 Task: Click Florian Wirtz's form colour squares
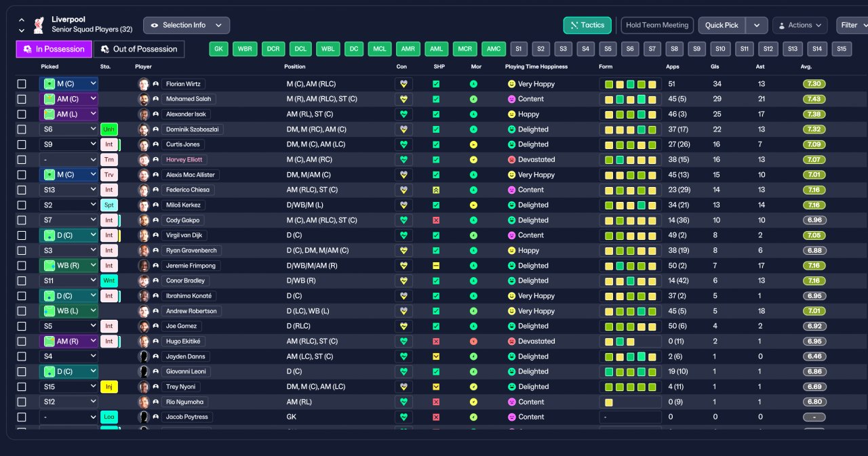[x=630, y=84]
